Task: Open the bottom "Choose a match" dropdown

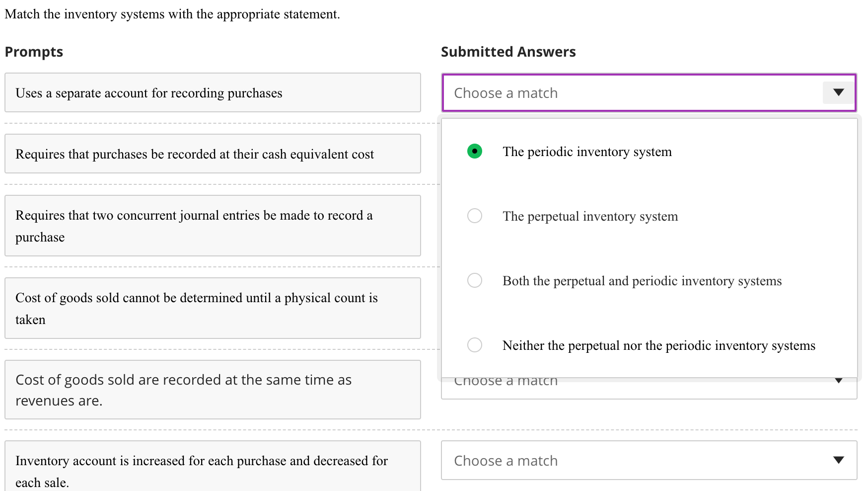Action: click(646, 460)
